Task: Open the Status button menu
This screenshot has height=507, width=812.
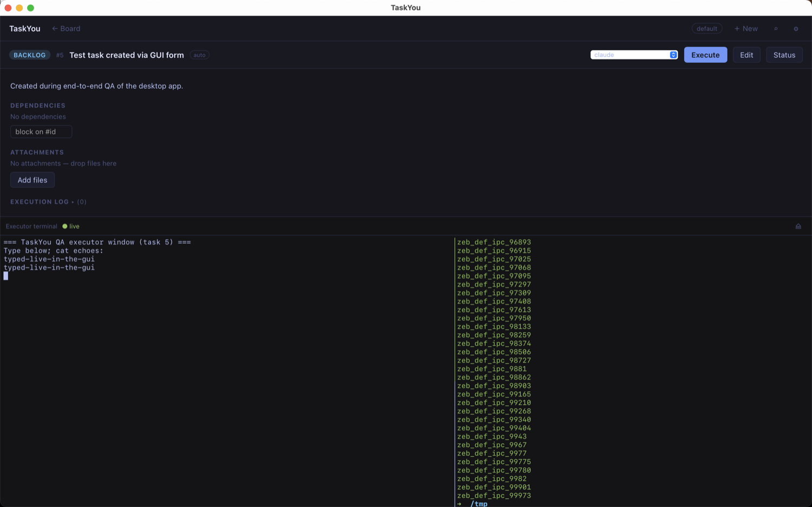Action: [784, 55]
